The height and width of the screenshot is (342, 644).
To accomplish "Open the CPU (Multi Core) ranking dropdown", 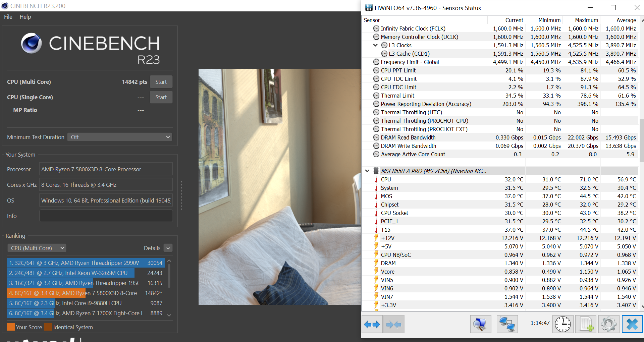I will click(37, 248).
